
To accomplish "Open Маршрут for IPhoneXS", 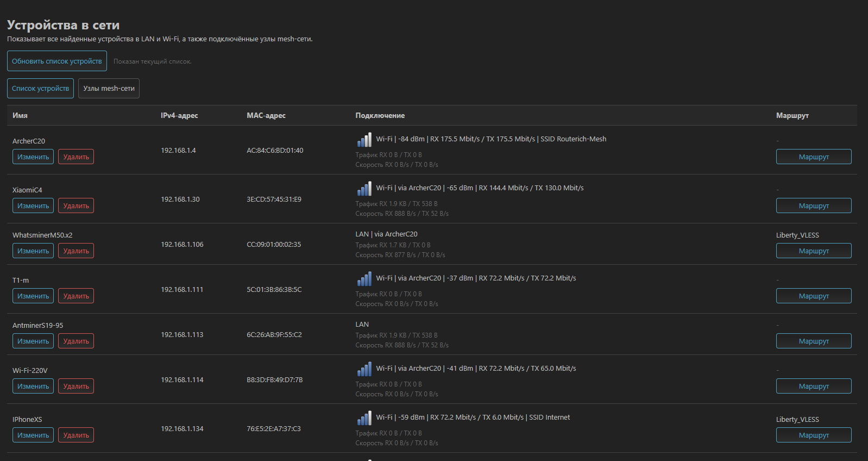I will 813,435.
